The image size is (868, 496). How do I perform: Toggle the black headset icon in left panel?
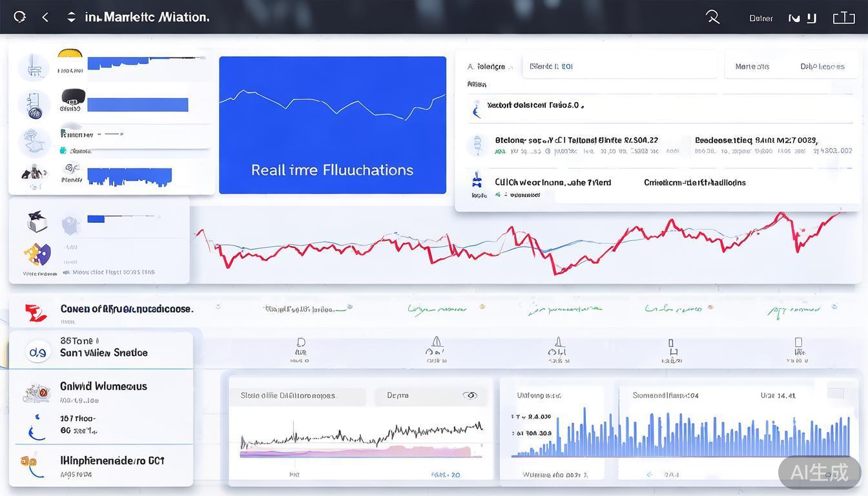(73, 97)
